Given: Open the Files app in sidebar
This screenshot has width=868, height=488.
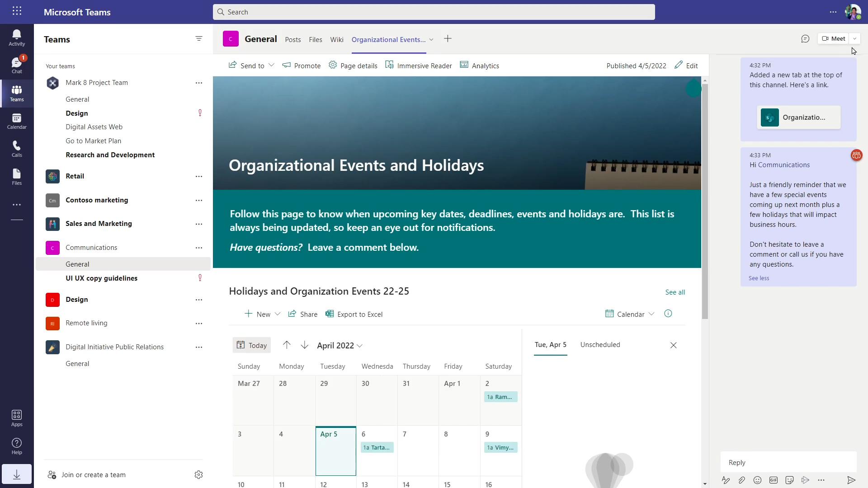Looking at the screenshot, I should [x=17, y=177].
